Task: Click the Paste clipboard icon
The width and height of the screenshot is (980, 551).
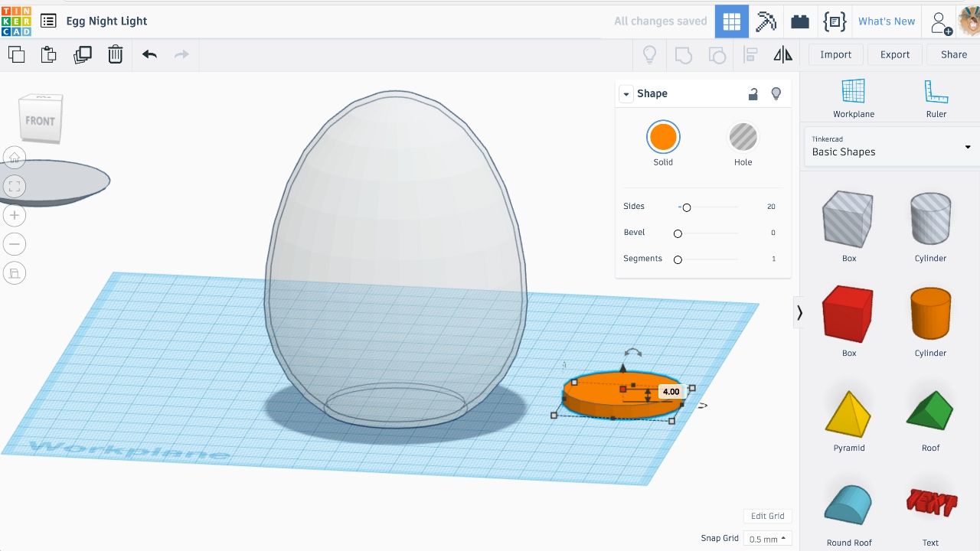Action: click(49, 54)
